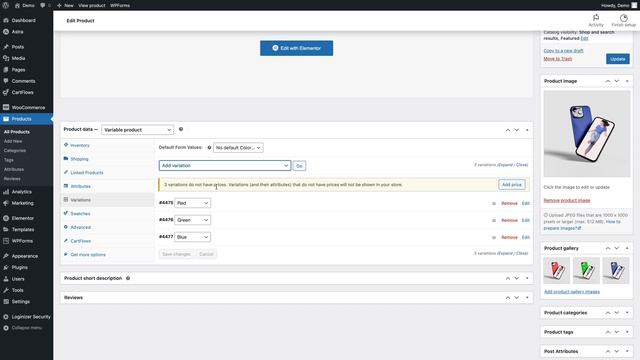Click the main product image thumbnail
Viewport: 640px width, 360px height.
(x=587, y=134)
